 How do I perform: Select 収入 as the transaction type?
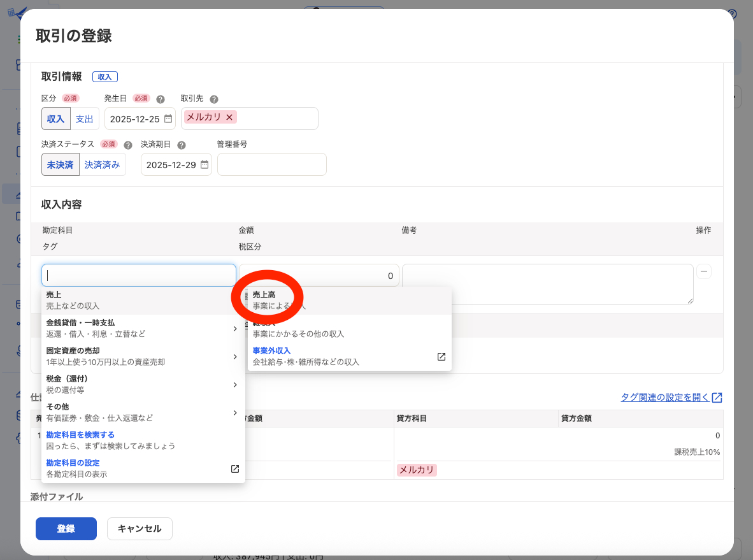[55, 119]
